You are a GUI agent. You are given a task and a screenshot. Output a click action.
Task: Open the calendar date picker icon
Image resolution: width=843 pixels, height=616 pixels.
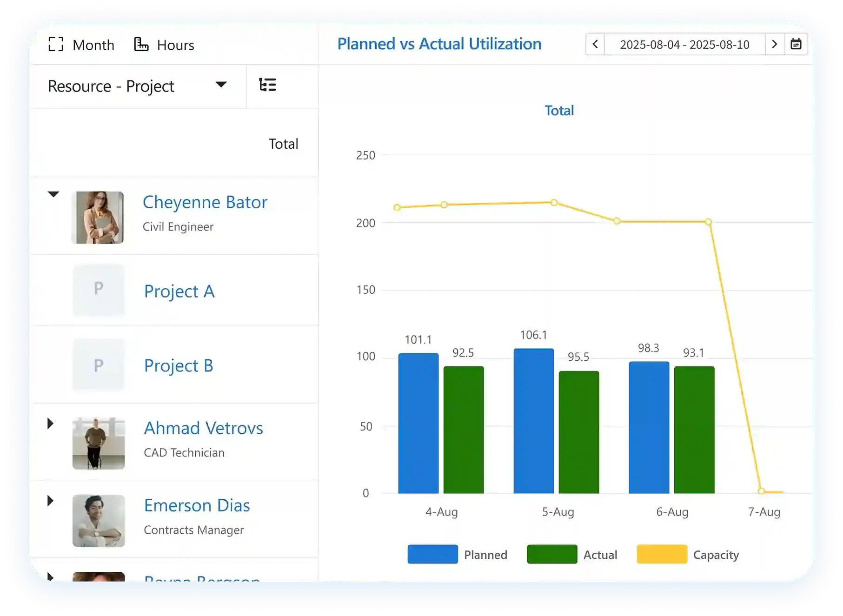tap(796, 44)
